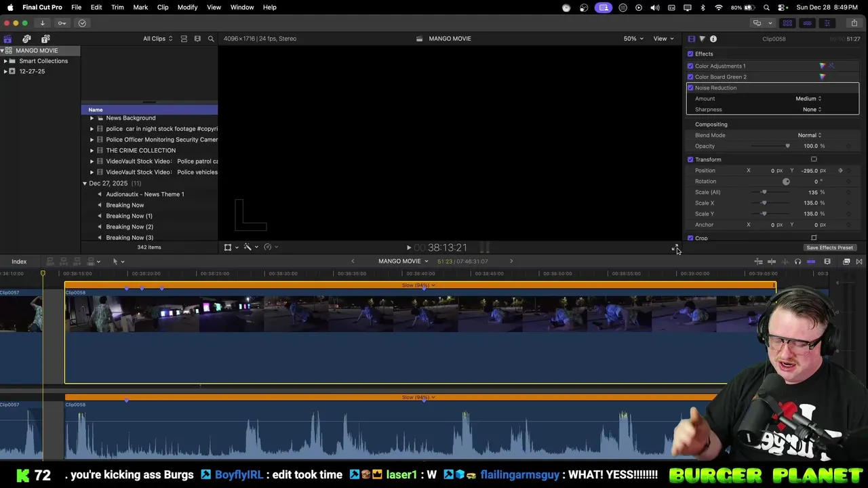Image resolution: width=868 pixels, height=488 pixels.
Task: Open the Import Media arrow button
Action: coord(42,23)
